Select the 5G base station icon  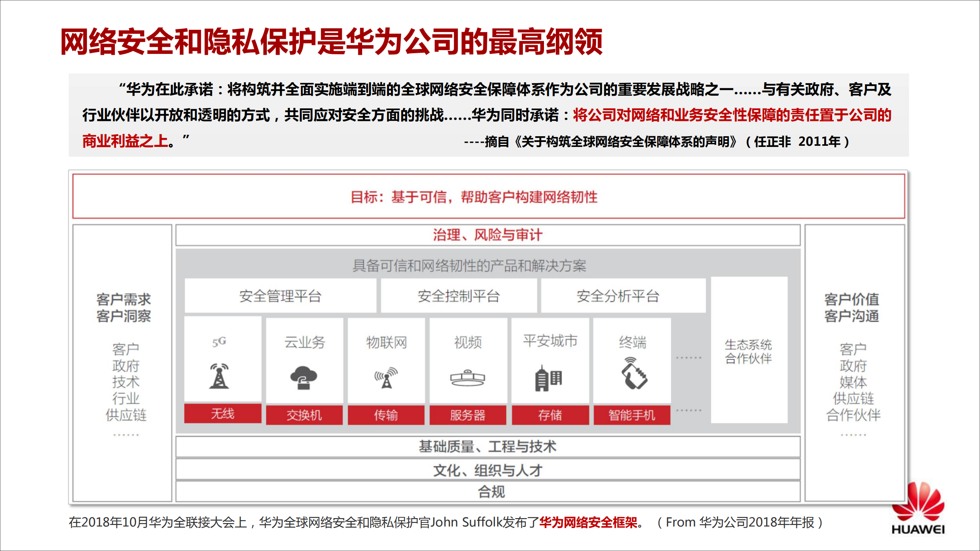220,377
